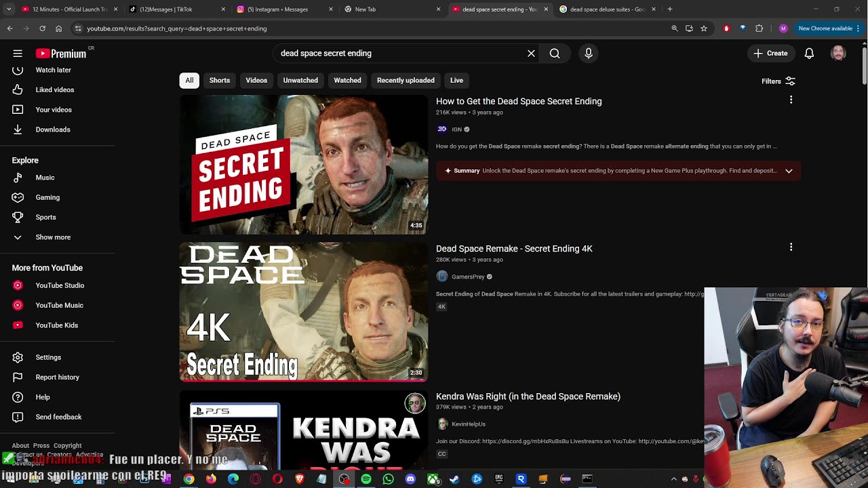
Task: Filter results by Live
Action: [456, 81]
